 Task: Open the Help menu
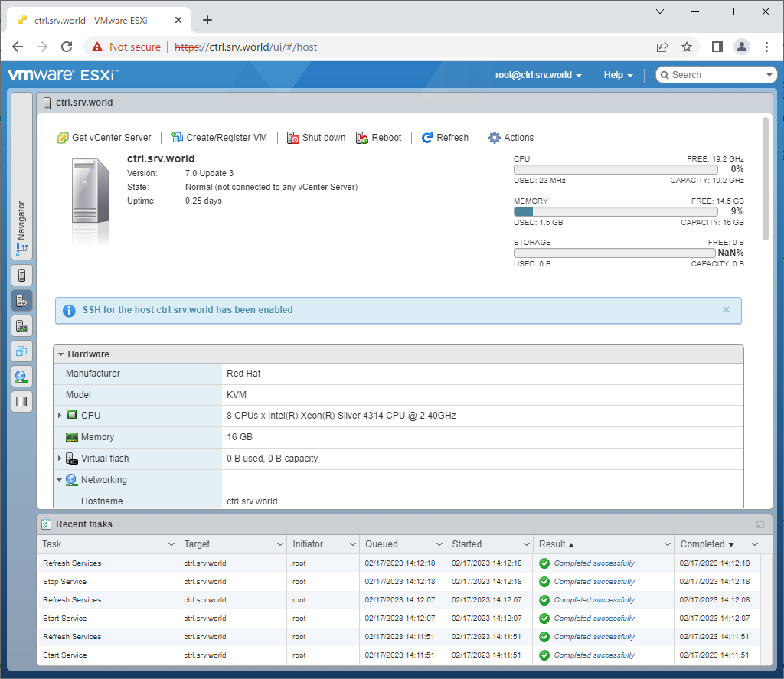point(617,75)
